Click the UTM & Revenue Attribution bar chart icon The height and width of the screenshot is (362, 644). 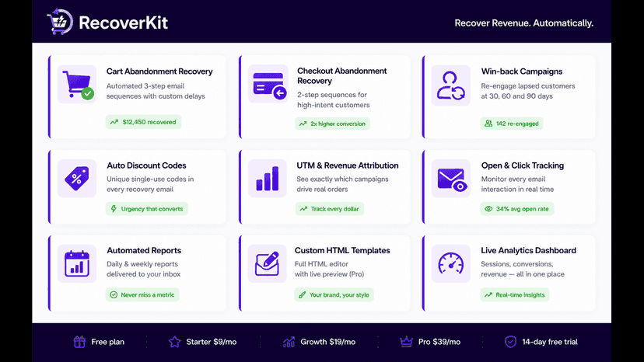pos(268,179)
